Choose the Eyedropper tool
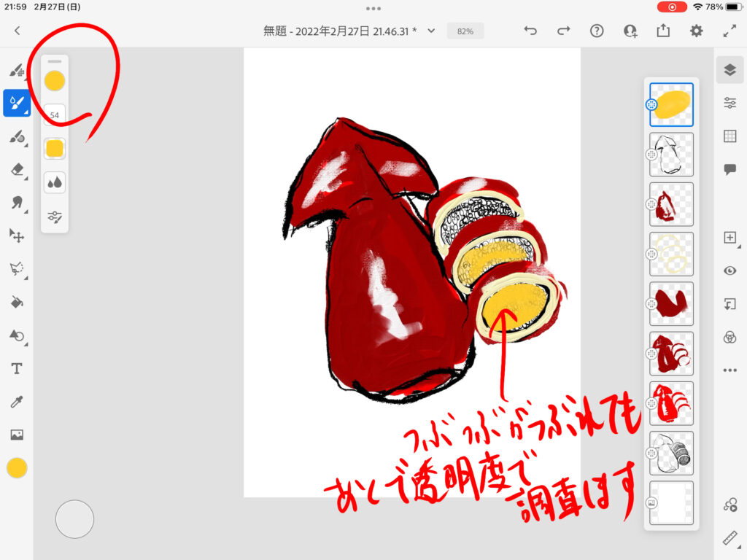Viewport: 747px width, 560px height. point(16,402)
